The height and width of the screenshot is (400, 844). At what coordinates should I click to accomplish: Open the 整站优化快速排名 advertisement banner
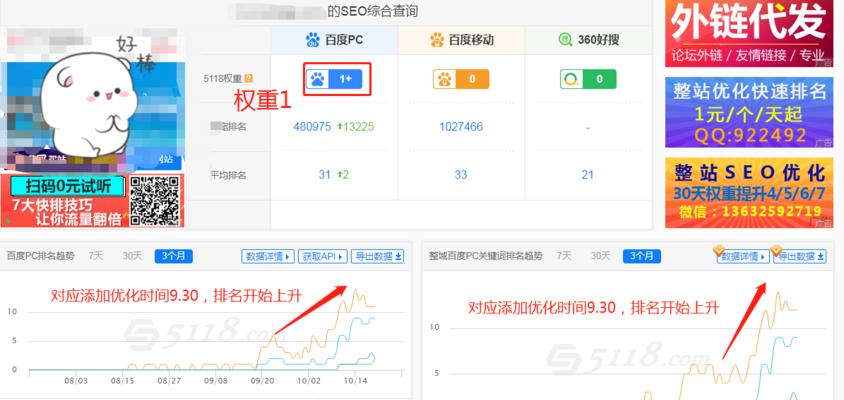(749, 113)
